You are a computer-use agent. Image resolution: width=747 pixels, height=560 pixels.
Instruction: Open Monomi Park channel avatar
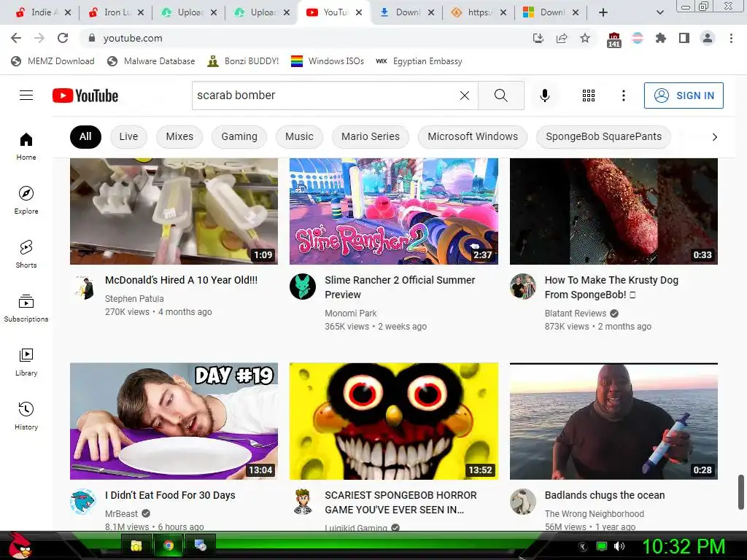click(x=303, y=287)
